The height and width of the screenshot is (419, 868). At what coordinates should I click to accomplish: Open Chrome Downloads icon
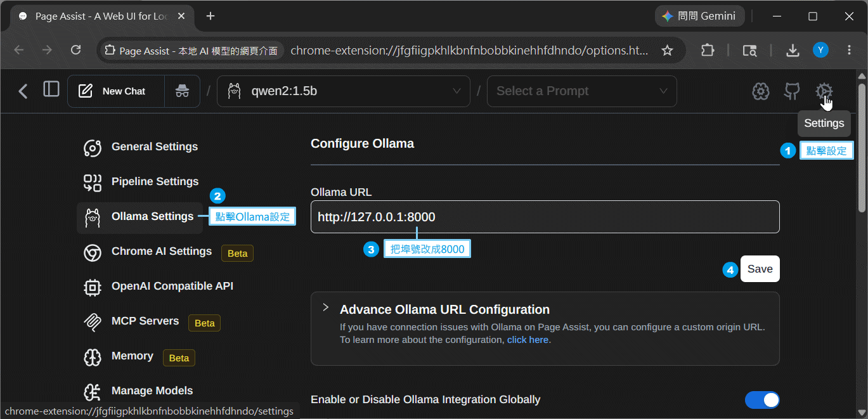[x=792, y=50]
